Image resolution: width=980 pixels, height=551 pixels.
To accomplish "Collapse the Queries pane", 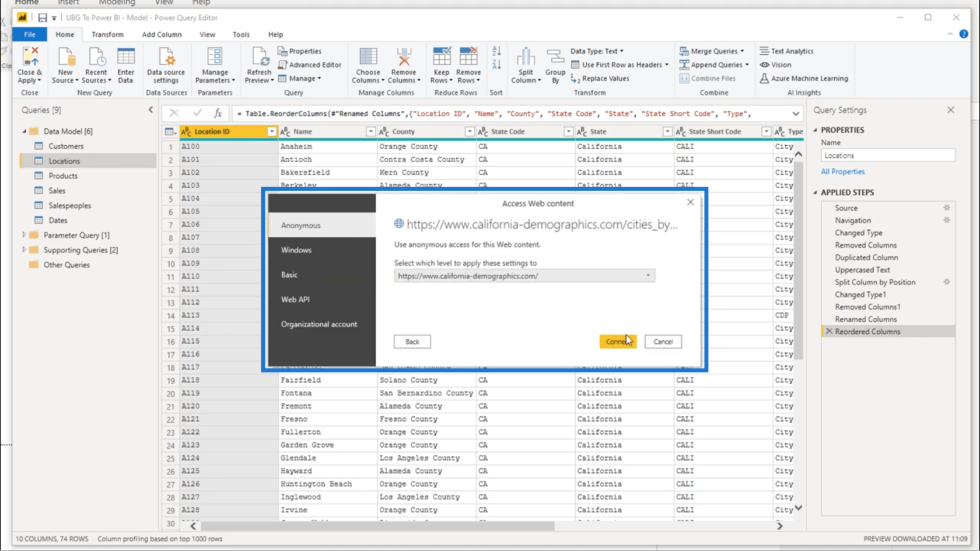I will click(150, 110).
